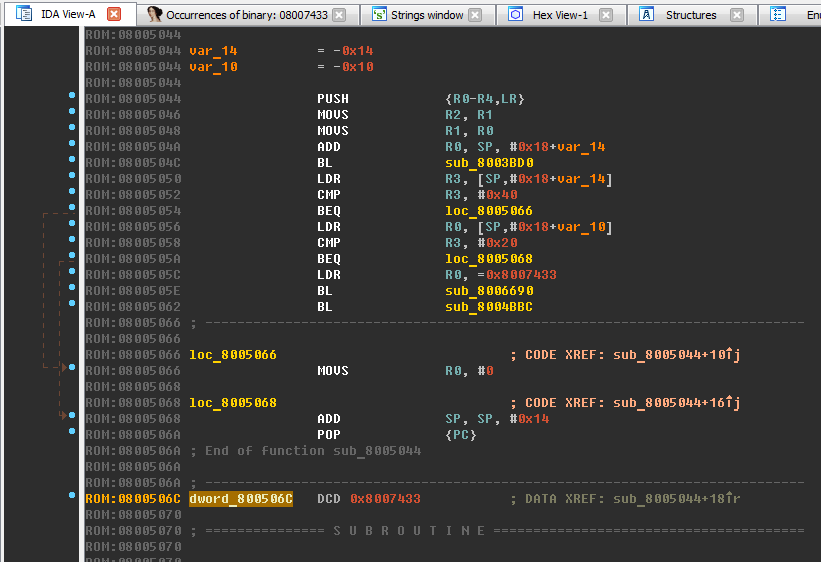
Task: Switch to the Structures tab
Action: click(691, 15)
